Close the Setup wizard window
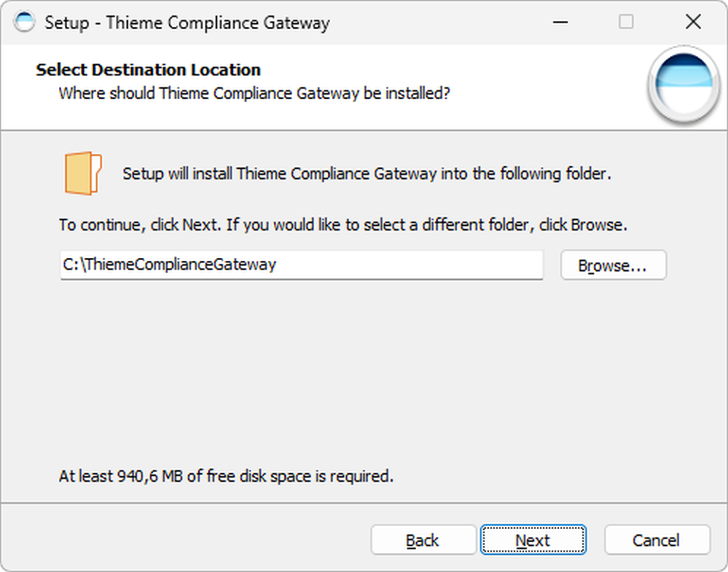Image resolution: width=728 pixels, height=572 pixels. (693, 22)
